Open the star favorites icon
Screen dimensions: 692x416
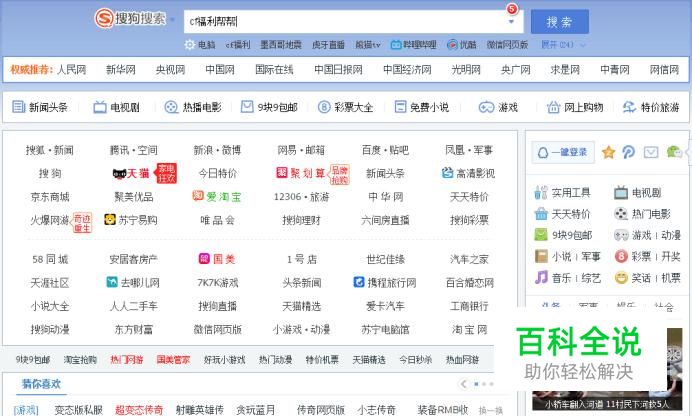[609, 152]
